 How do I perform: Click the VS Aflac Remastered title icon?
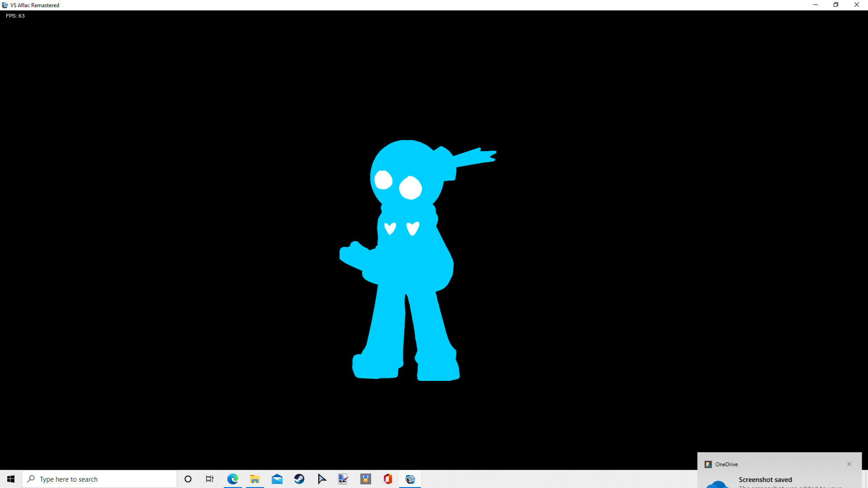coord(5,5)
